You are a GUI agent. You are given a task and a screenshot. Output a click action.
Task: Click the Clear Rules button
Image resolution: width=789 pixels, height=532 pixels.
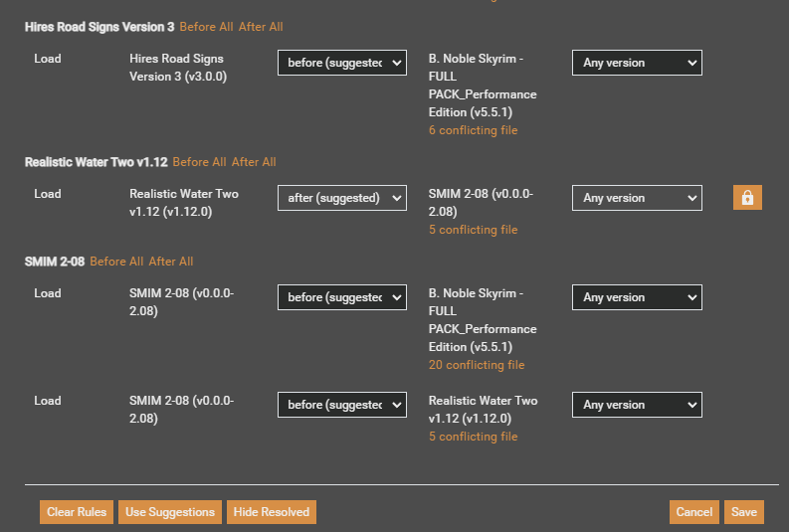tap(77, 512)
